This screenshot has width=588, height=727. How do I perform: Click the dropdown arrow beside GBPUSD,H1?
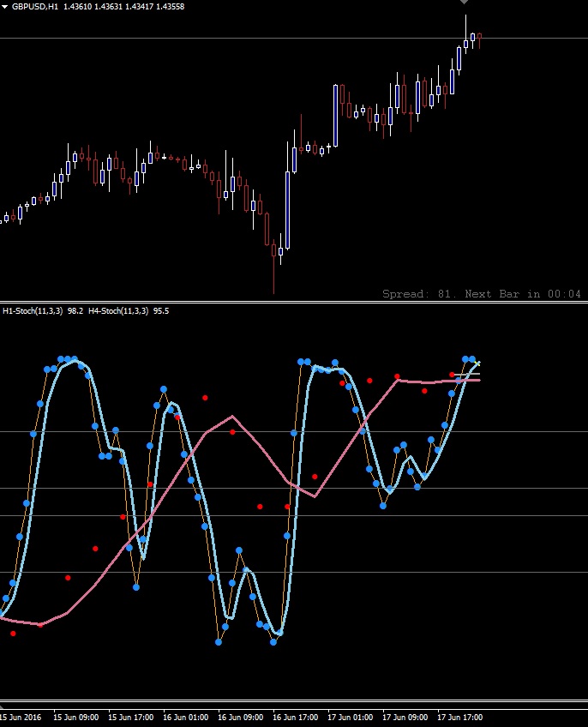coord(4,7)
